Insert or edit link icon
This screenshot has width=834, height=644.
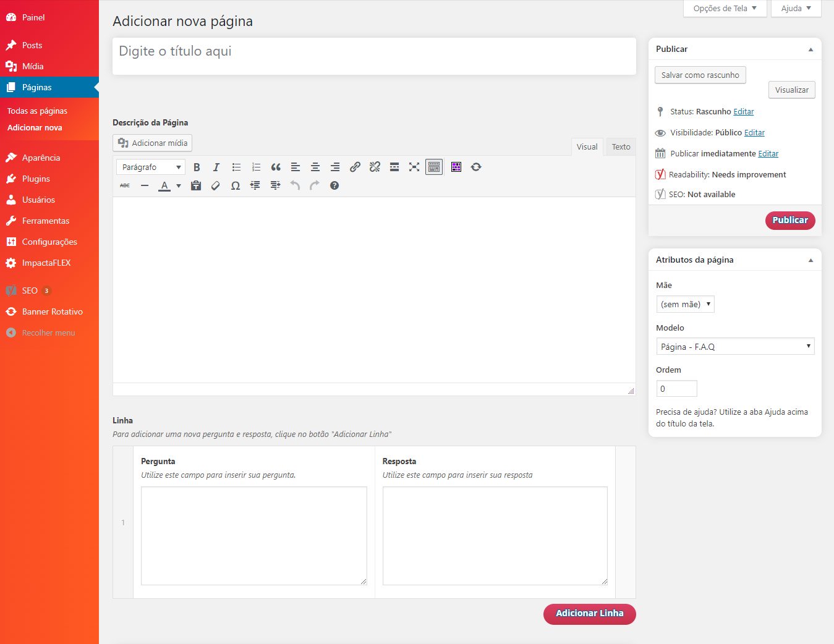coord(355,167)
